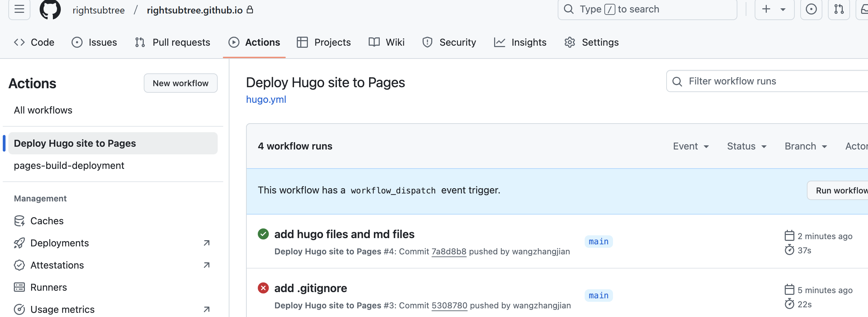Screen dimensions: 868x317
Task: Select the Actions tab
Action: (254, 42)
